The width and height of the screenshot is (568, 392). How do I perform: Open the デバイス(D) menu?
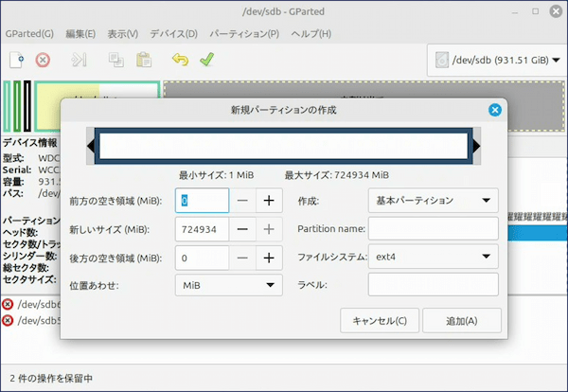click(x=174, y=34)
